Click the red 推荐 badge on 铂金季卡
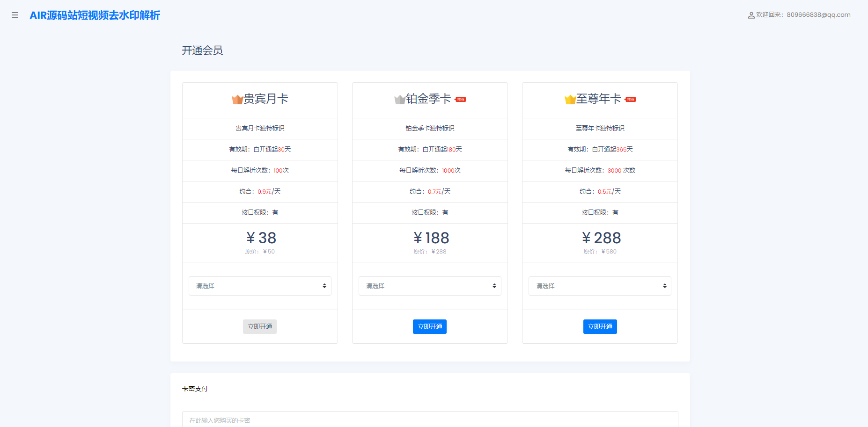 [461, 99]
